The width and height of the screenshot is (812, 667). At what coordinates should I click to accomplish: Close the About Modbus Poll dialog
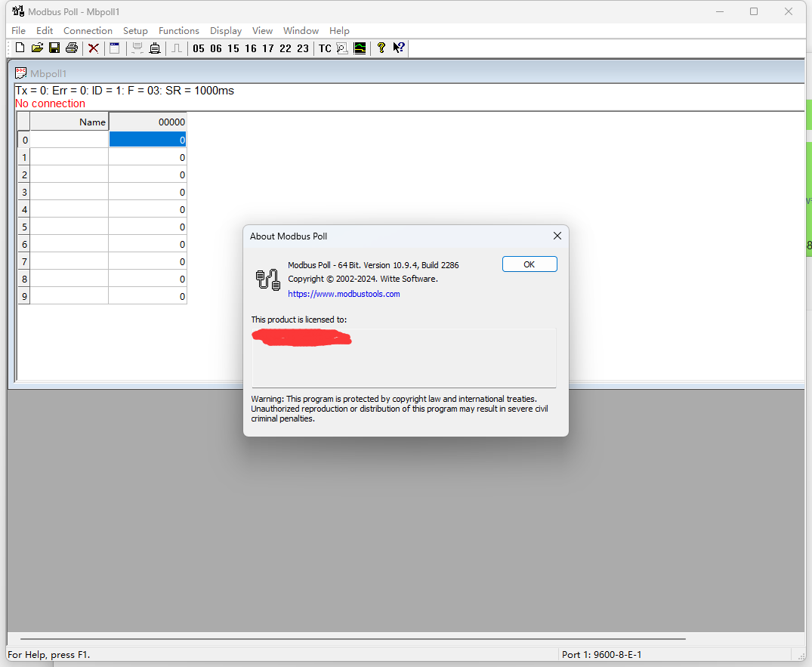(557, 236)
